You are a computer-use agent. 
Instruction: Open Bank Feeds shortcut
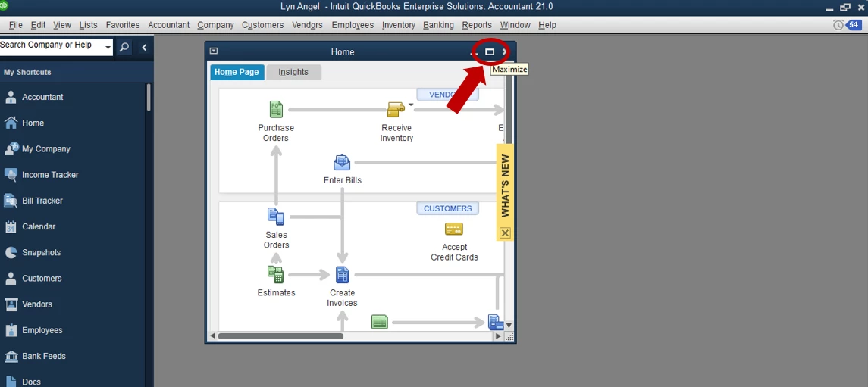44,357
